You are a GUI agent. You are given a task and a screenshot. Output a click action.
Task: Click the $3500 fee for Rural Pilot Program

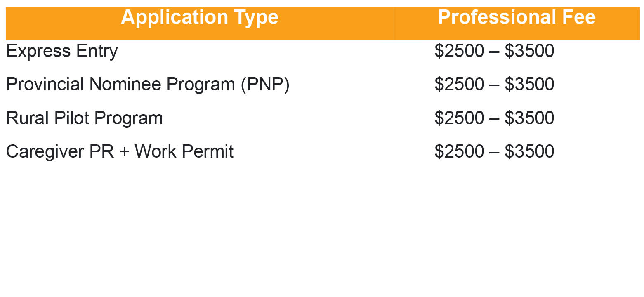[x=529, y=118]
